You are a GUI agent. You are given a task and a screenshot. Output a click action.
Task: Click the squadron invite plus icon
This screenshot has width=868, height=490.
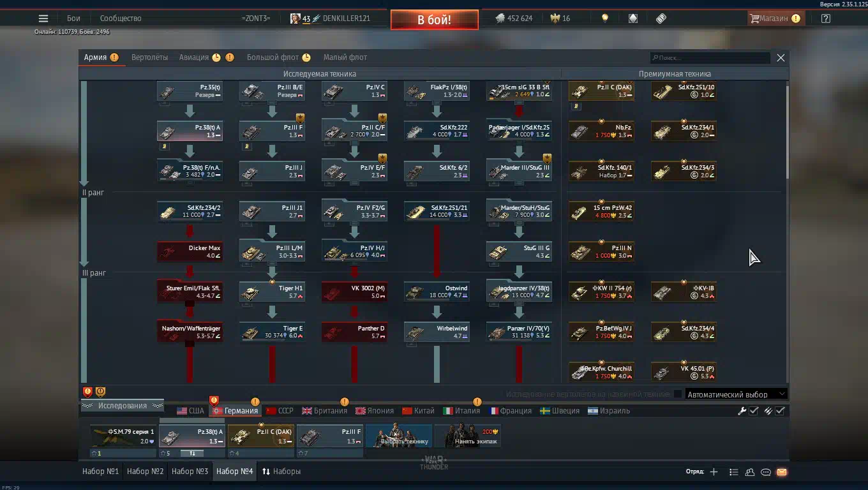click(x=714, y=472)
